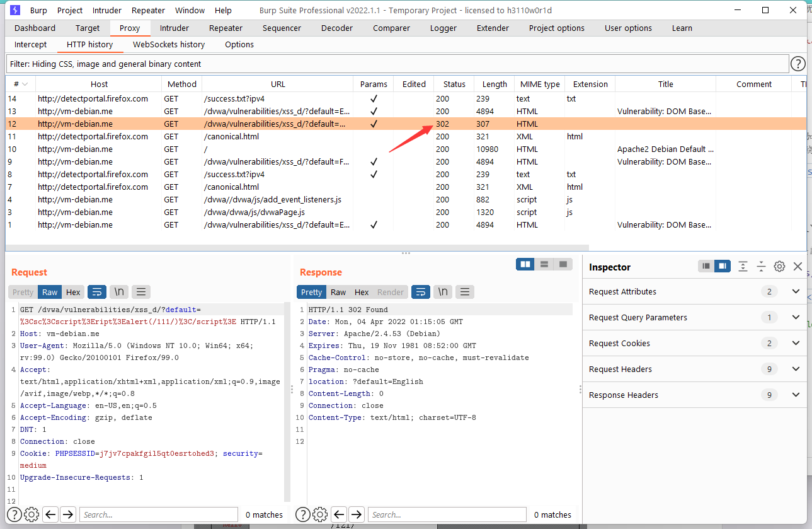Select side-by-side request/response layout
The image size is (812, 529).
pyautogui.click(x=525, y=264)
